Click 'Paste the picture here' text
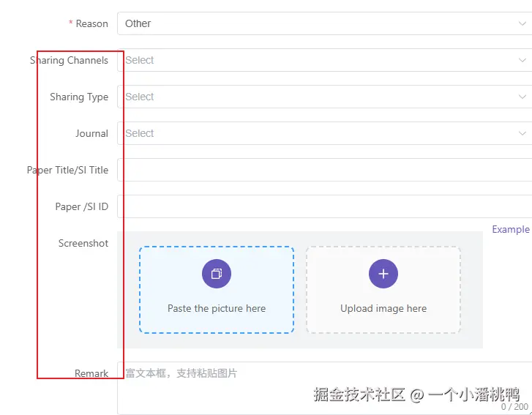The height and width of the screenshot is (415, 532). click(x=217, y=308)
